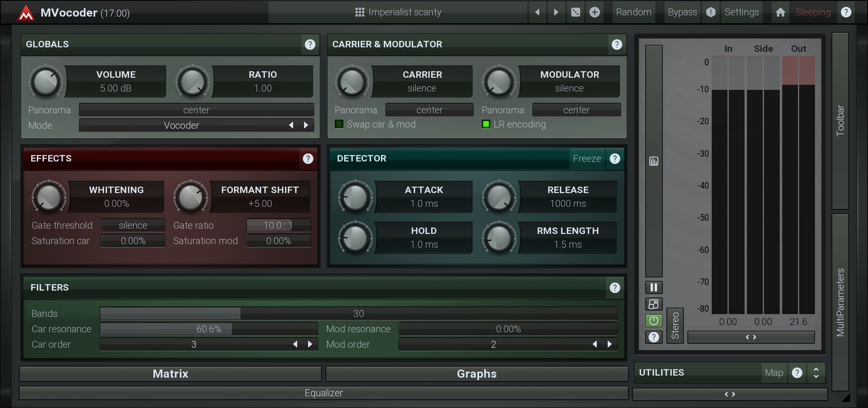Click the dice randomize preset icon

[575, 12]
